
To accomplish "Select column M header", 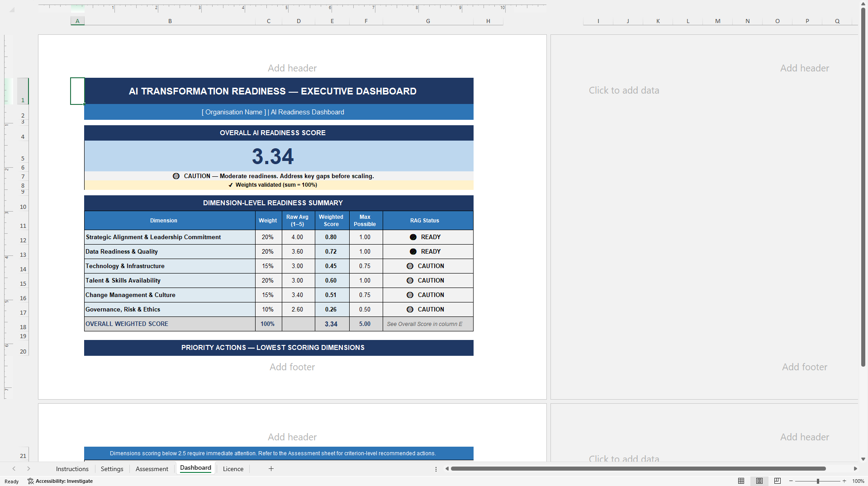I will (x=717, y=21).
